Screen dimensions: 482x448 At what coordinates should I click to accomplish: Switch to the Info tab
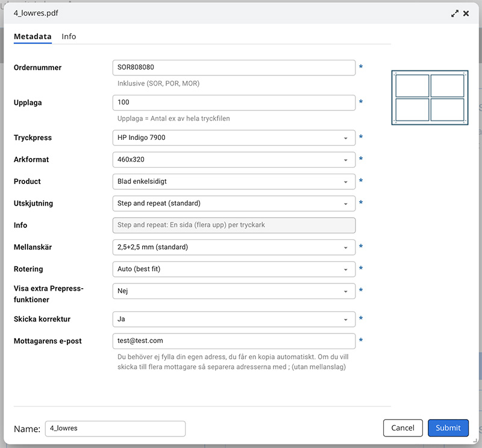(x=69, y=36)
